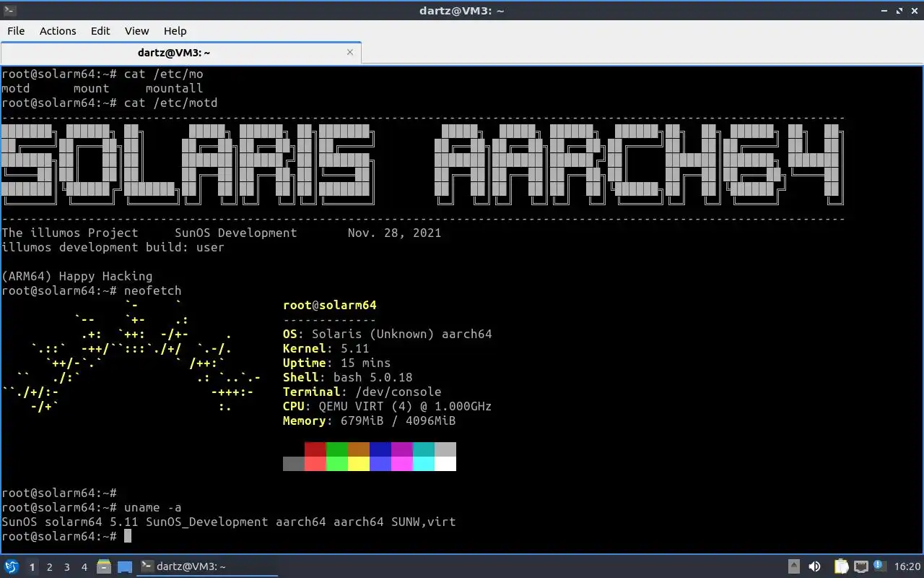Screen dimensions: 924x578
Task: Switch to workspace 4
Action: click(x=84, y=567)
